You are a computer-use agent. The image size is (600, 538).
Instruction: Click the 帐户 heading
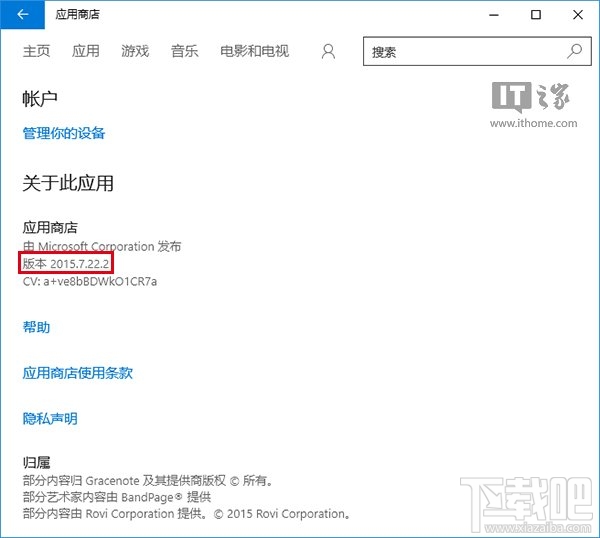point(40,99)
